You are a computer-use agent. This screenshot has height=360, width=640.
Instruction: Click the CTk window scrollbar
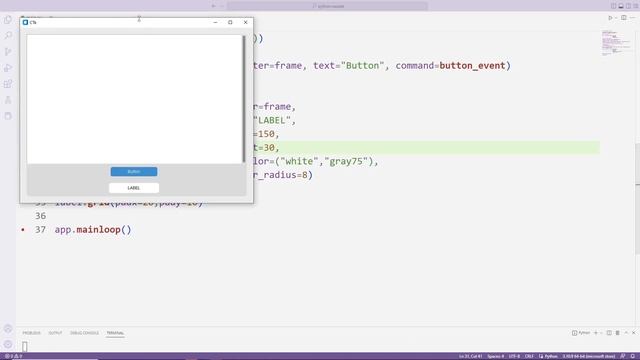[x=244, y=99]
